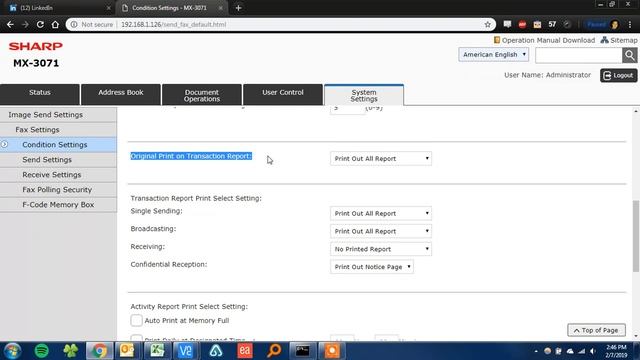
Task: Click the SHARP logo
Action: pyautogui.click(x=36, y=46)
